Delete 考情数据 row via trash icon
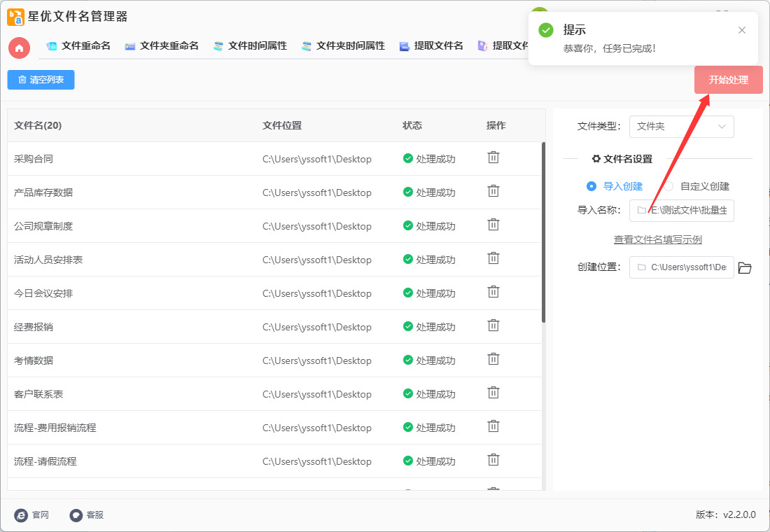The height and width of the screenshot is (532, 770). tap(493, 360)
